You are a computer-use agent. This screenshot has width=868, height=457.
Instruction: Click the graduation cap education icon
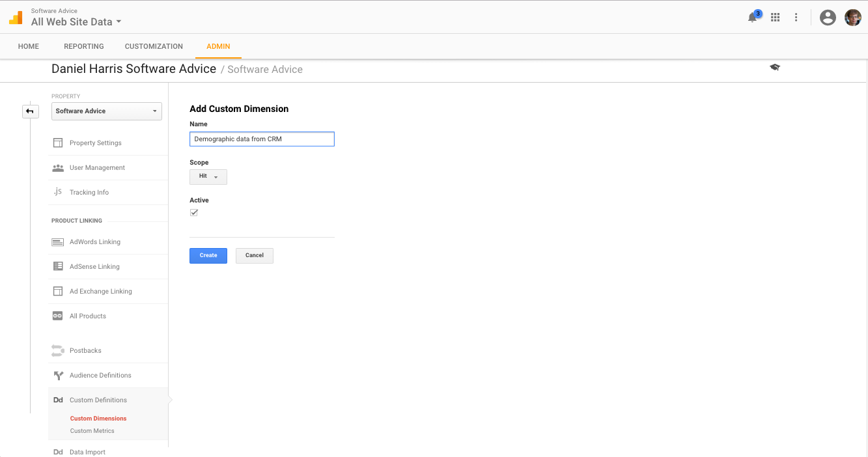[775, 68]
